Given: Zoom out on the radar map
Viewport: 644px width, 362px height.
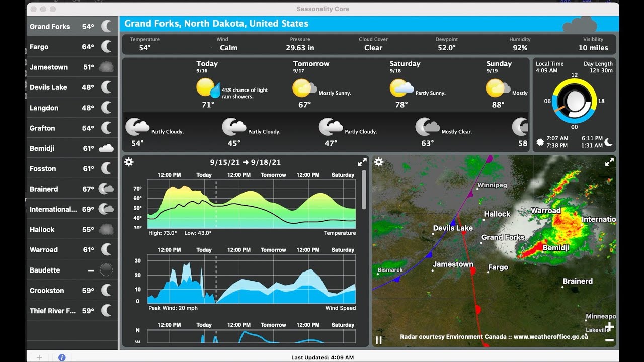Looking at the screenshot, I should pos(609,340).
